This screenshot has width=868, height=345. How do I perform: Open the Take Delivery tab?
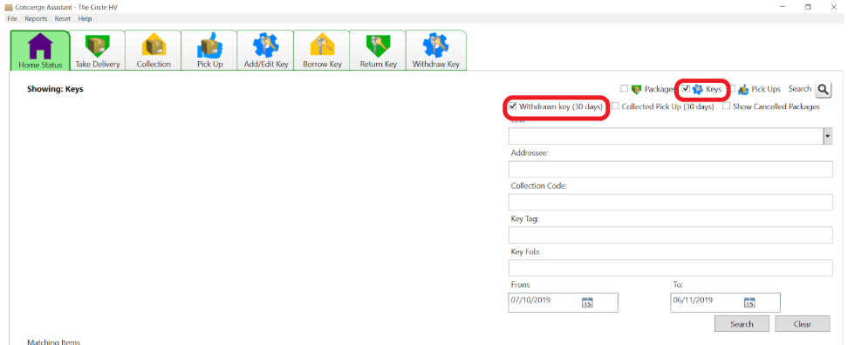pyautogui.click(x=98, y=51)
